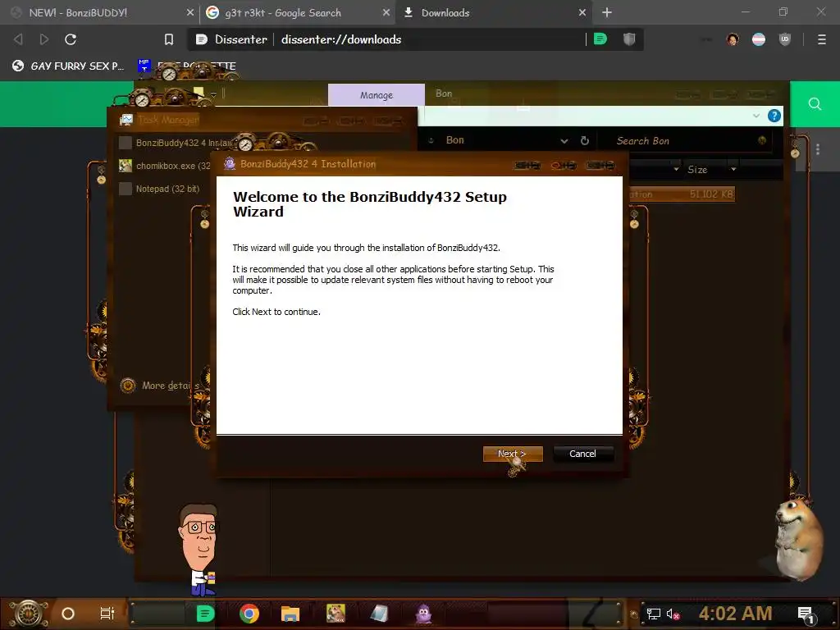Click the hamster desktop character
840x630 pixels.
point(798,540)
